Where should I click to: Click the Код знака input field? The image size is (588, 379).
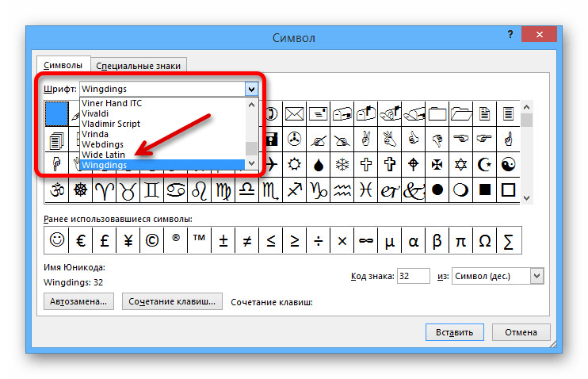tap(413, 276)
